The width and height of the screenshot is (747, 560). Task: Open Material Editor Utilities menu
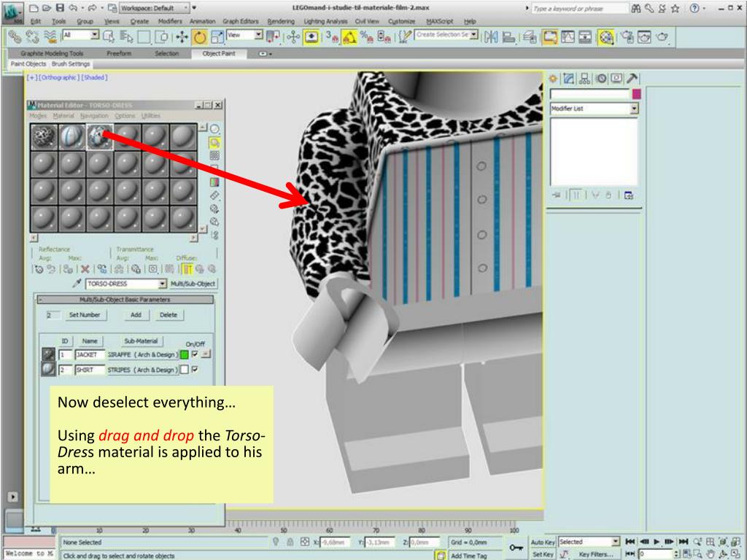click(x=151, y=116)
